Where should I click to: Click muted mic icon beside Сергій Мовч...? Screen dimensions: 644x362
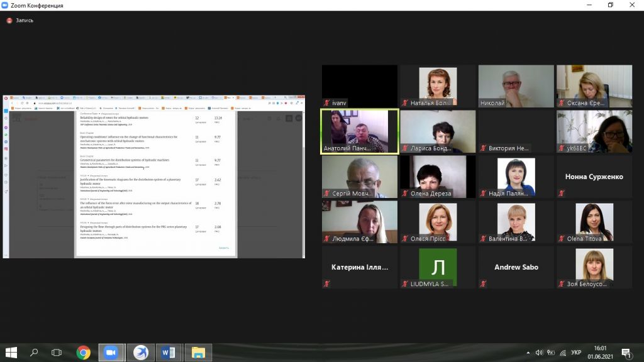(x=327, y=194)
